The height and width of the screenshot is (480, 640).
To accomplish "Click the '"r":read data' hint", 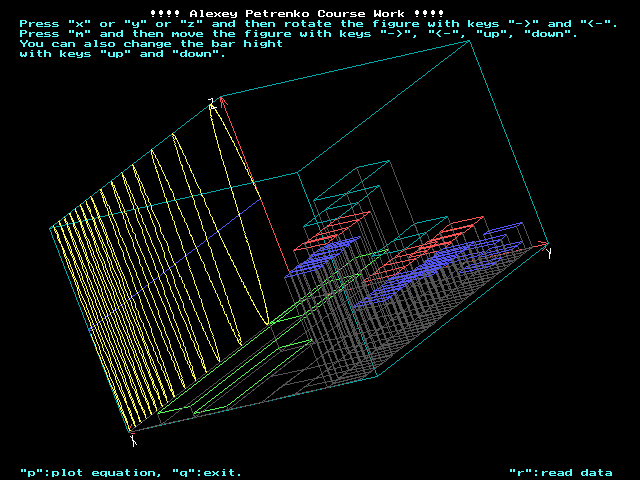I will pos(560,473).
